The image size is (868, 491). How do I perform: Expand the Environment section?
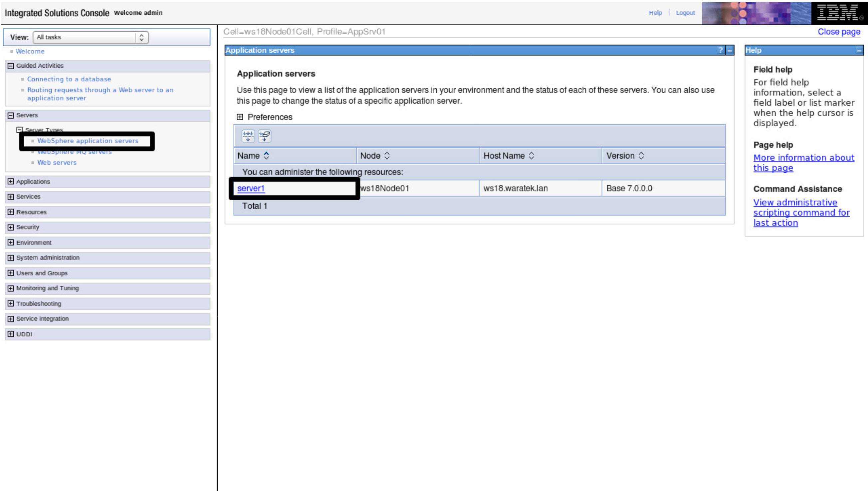(x=11, y=243)
